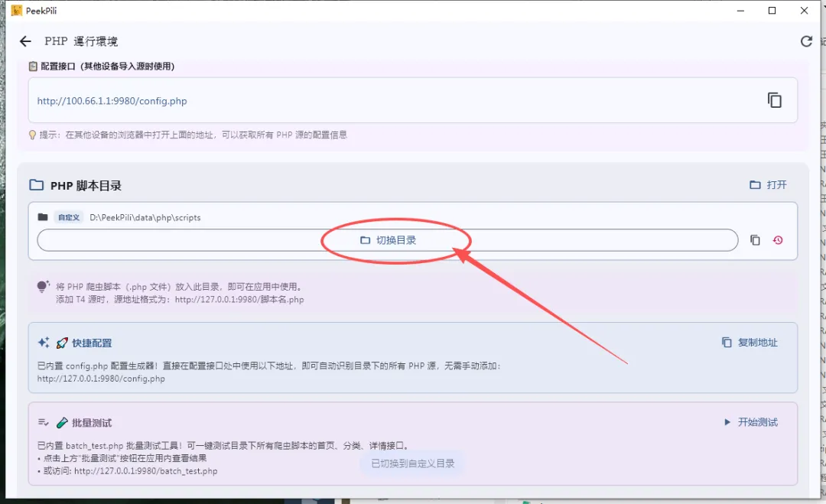Maximize the PeekPili window
The height and width of the screenshot is (504, 826).
pyautogui.click(x=772, y=11)
